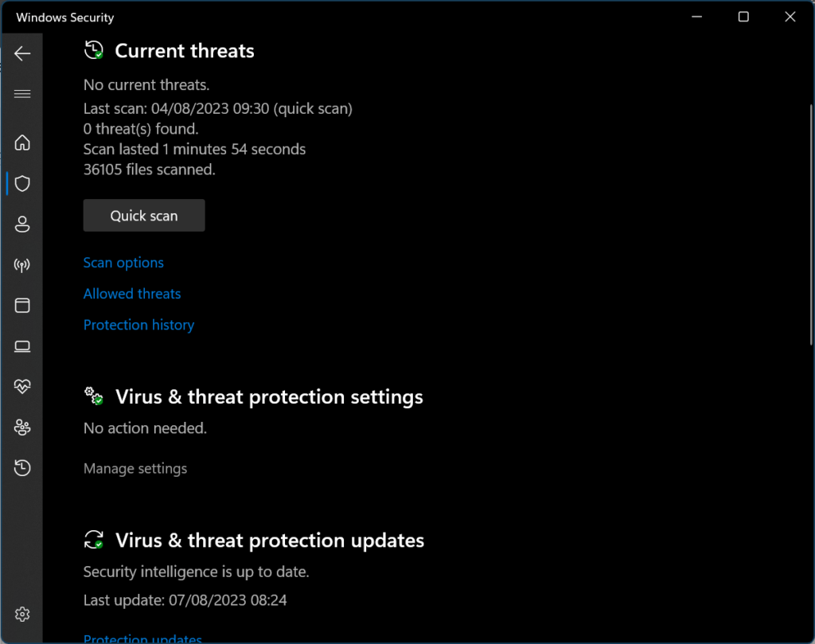815x644 pixels.
Task: Start a Quick scan
Action: pos(143,215)
